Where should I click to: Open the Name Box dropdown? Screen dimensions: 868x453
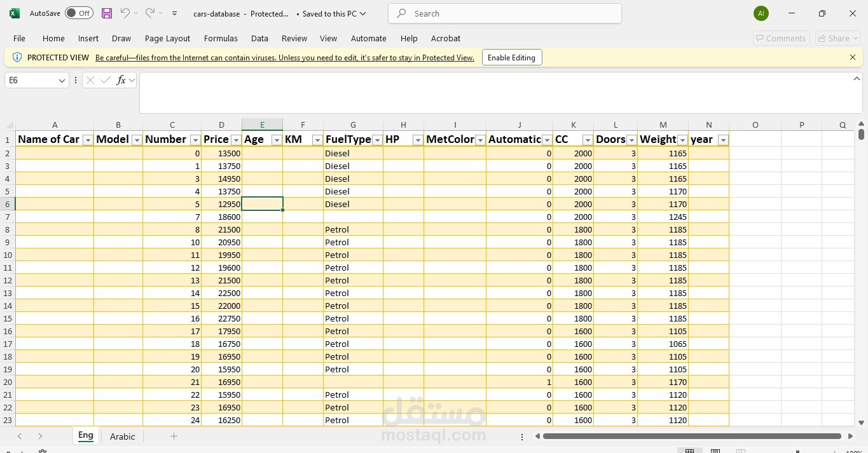[x=62, y=80]
